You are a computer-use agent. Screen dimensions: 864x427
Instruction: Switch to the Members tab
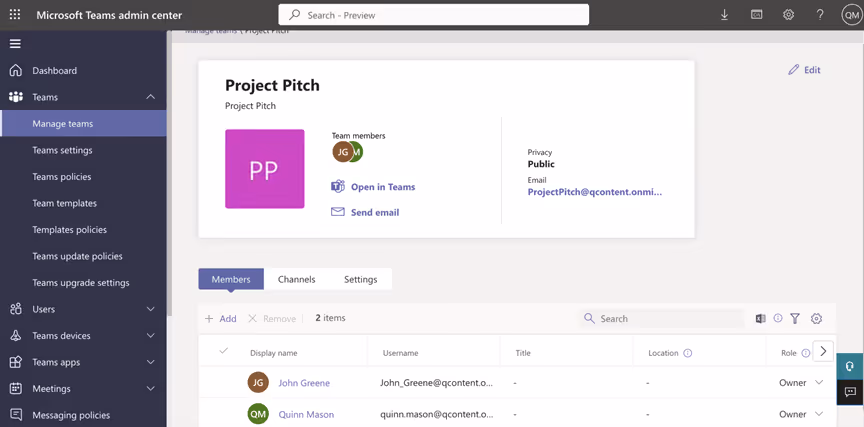pos(231,279)
